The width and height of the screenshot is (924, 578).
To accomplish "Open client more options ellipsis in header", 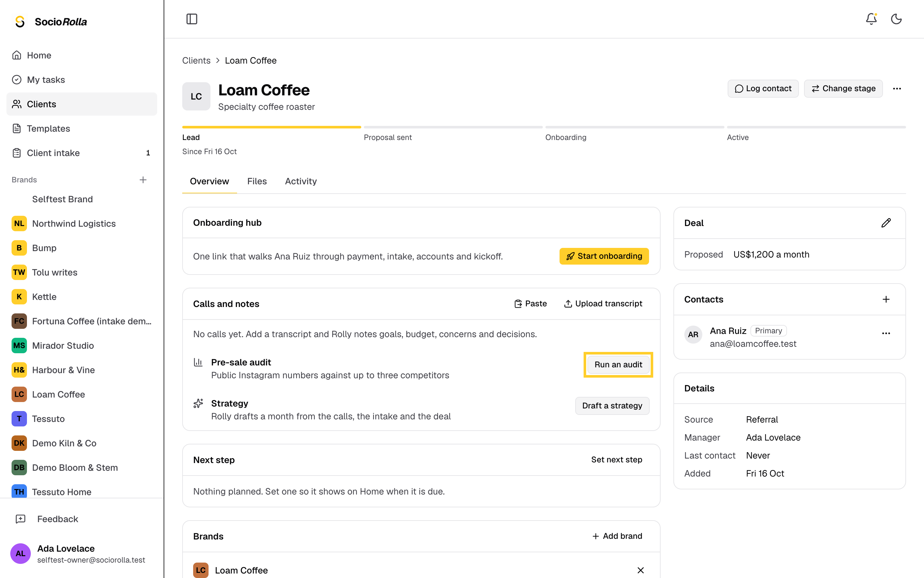I will 897,89.
